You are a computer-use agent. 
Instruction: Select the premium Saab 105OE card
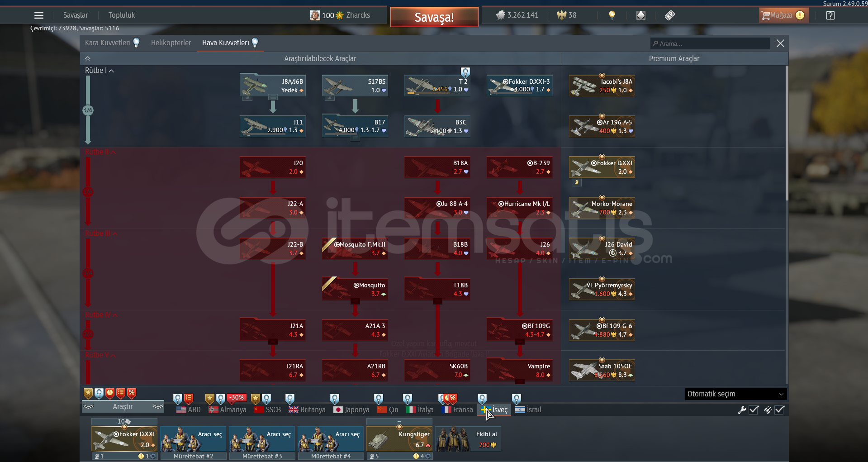(x=602, y=370)
